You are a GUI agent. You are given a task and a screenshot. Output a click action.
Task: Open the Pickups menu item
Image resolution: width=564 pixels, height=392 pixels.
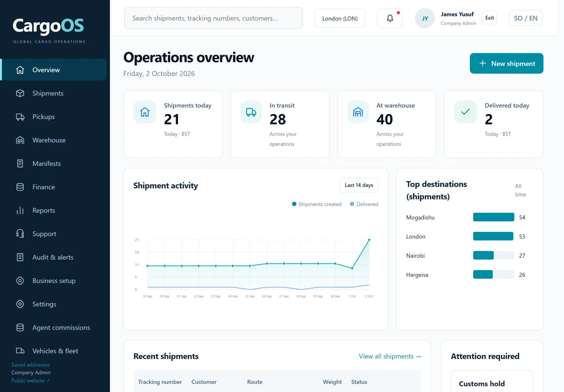pyautogui.click(x=54, y=117)
